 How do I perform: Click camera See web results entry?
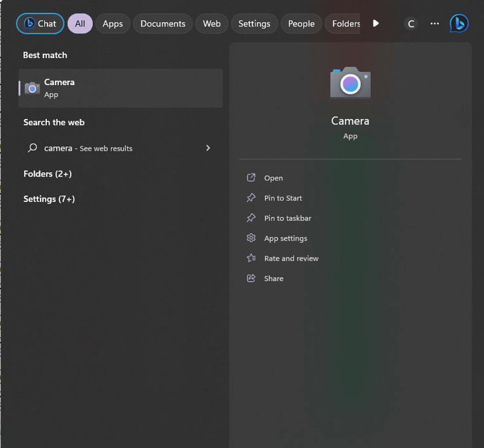(x=121, y=148)
